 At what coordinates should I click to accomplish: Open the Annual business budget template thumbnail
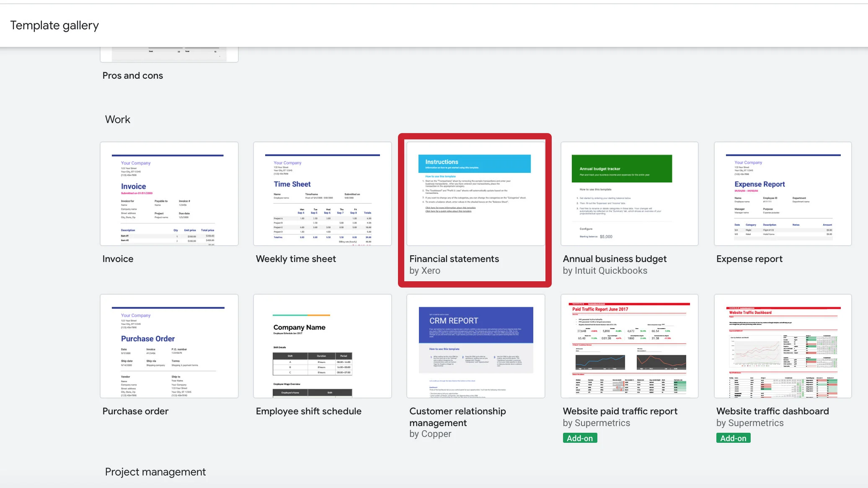629,194
